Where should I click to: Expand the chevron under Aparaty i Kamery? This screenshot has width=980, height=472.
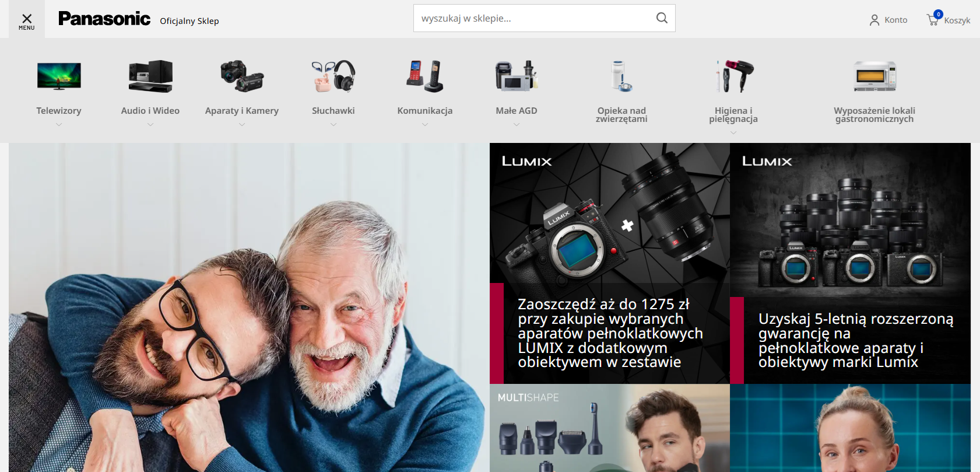tap(242, 124)
